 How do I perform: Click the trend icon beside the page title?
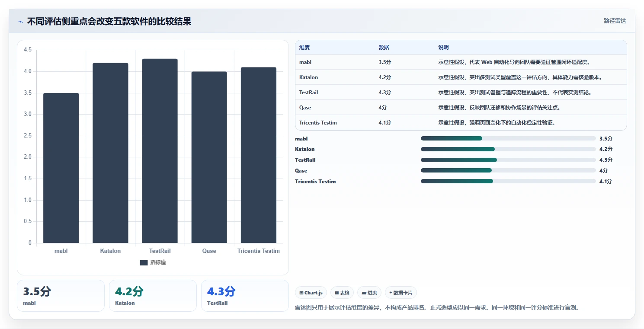click(20, 22)
